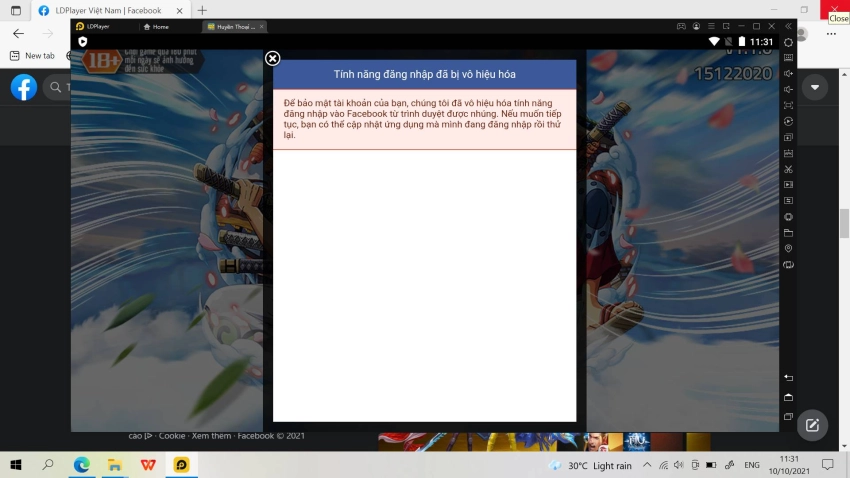
Task: Open LDPlayer account icon in title bar
Action: coord(696,26)
